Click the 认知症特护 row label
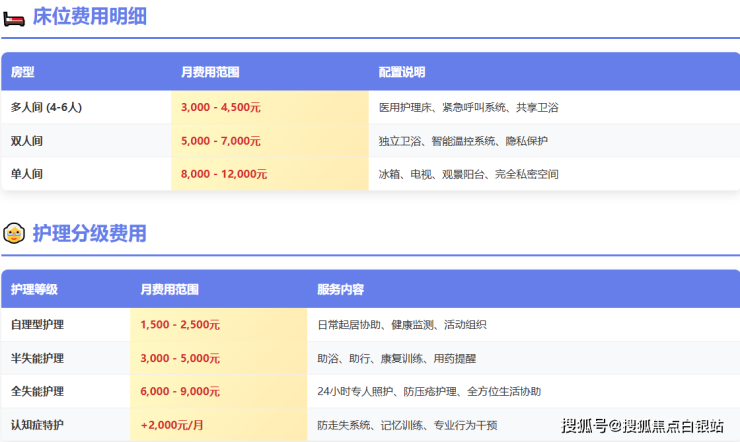The height and width of the screenshot is (442, 740). pos(37,425)
